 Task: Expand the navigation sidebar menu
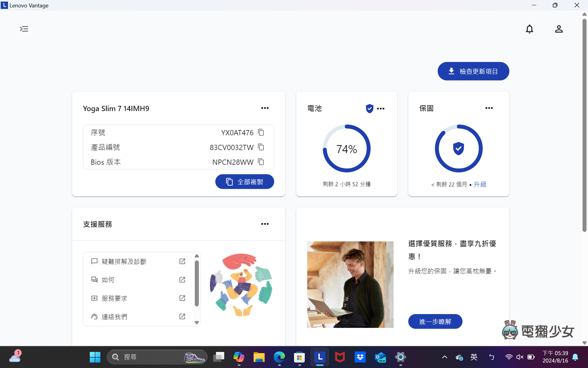(24, 29)
